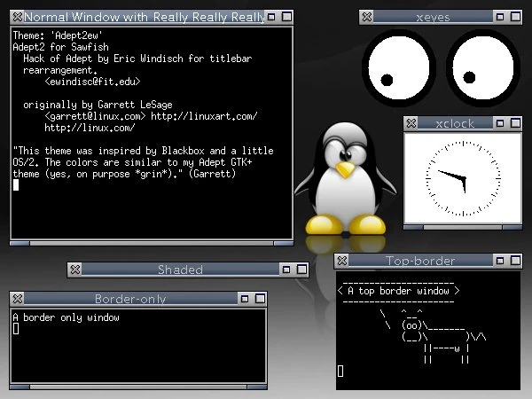
Task: Close the Normal Window terminal with its X icon
Action: [x=18, y=17]
